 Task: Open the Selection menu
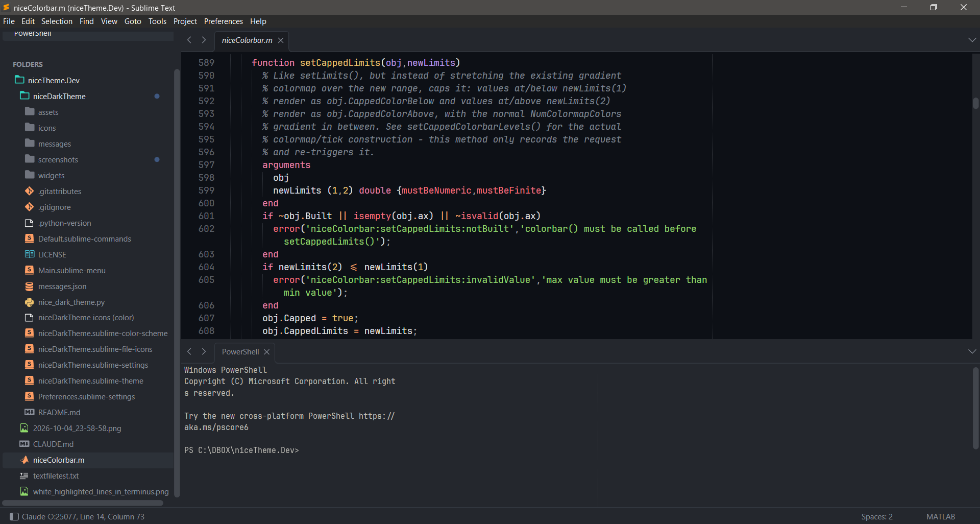point(57,21)
